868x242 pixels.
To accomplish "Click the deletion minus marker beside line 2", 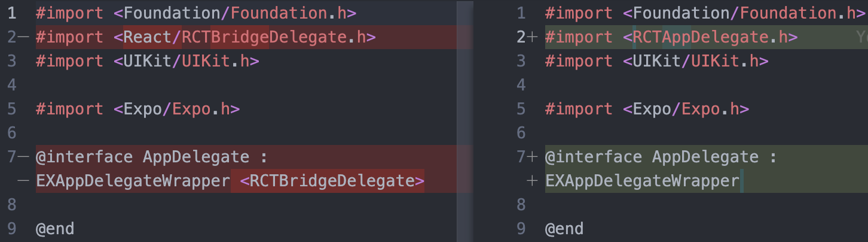I will (x=24, y=37).
